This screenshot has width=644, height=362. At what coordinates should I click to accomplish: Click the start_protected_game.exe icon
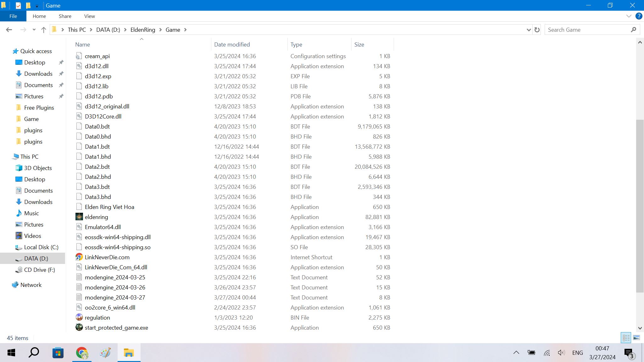click(x=79, y=327)
